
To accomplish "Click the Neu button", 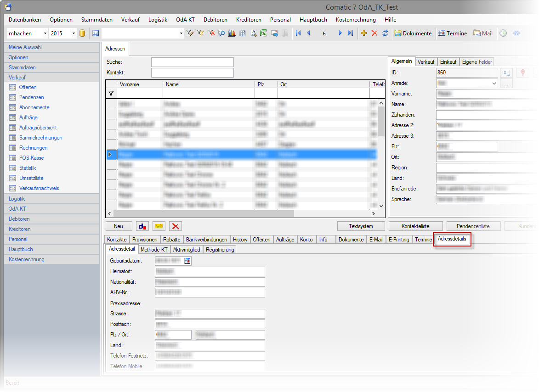I will point(119,226).
